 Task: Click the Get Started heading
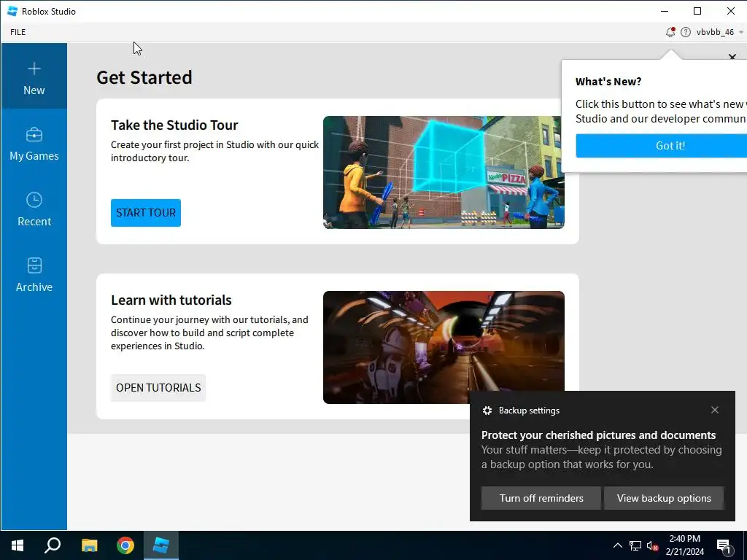pyautogui.click(x=144, y=77)
